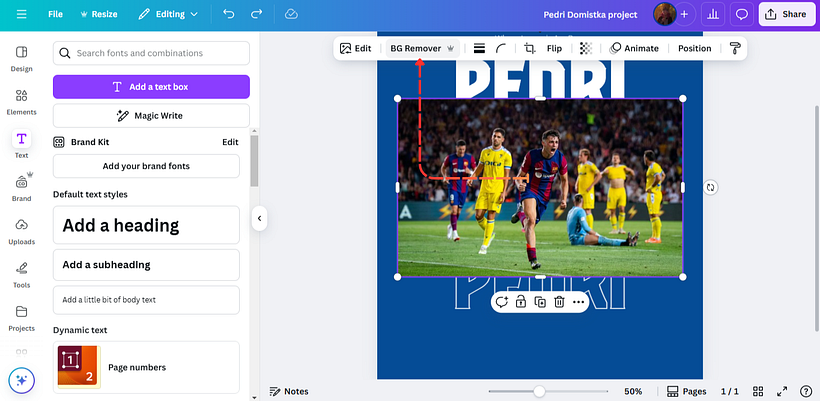This screenshot has width=820, height=401.
Task: Copy style with paint roller icon
Action: [735, 49]
